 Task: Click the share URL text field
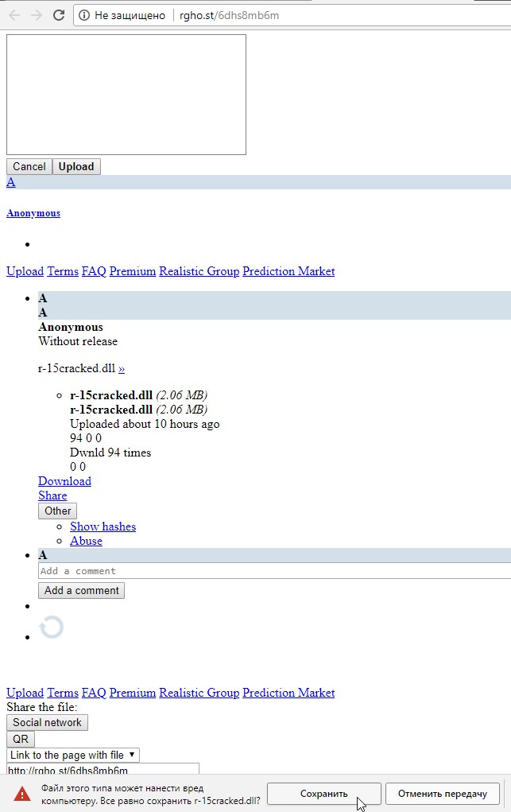click(x=103, y=769)
